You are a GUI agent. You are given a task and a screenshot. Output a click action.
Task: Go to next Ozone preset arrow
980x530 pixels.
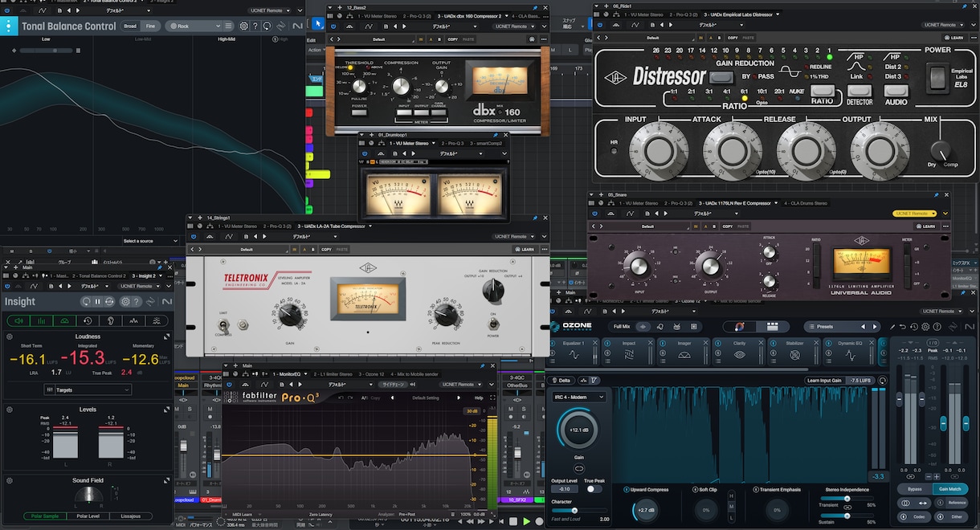point(875,327)
